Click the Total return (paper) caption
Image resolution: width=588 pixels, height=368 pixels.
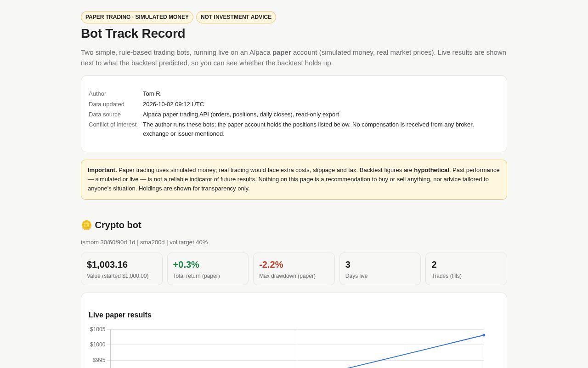pos(197,276)
